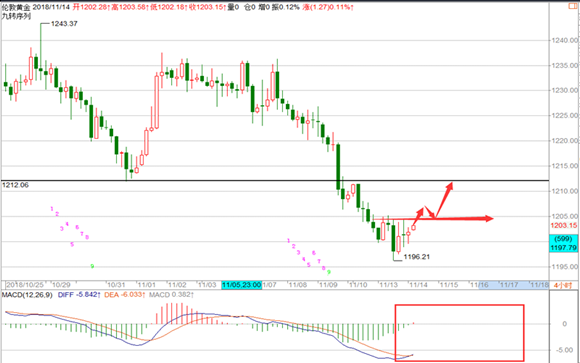Select the 1212.06 horizontal line label
Image resolution: width=580 pixels, height=363 pixels.
(15, 185)
